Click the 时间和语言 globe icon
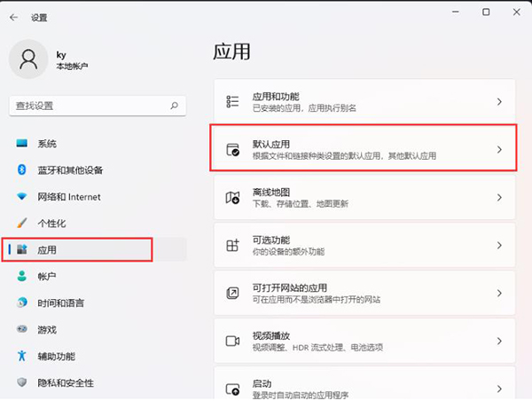The image size is (532, 401). (21, 303)
